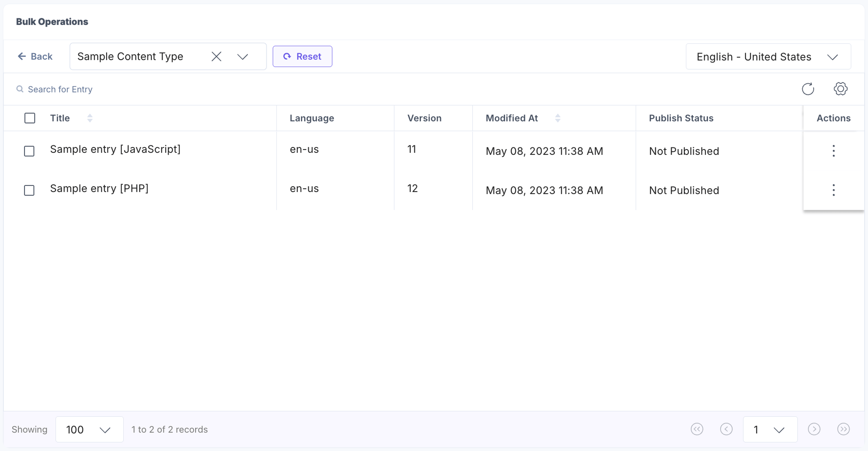The width and height of the screenshot is (868, 451).
Task: Click the Language column header
Action: 312,118
